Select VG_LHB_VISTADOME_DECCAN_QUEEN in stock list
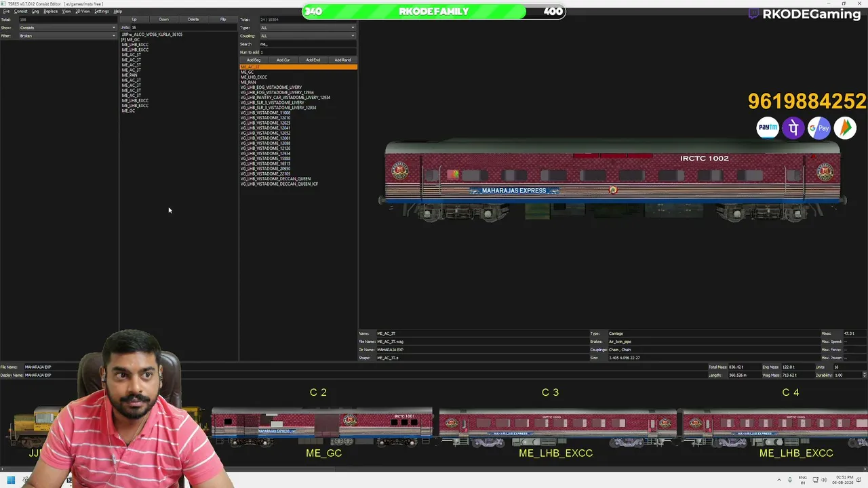The width and height of the screenshot is (868, 488). pos(275,179)
